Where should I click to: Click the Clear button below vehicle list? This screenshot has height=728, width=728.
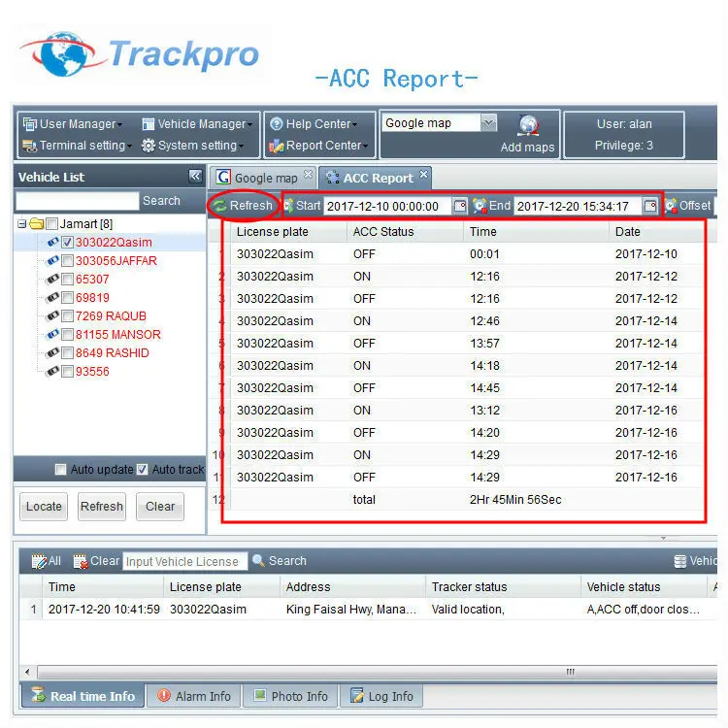pos(160,506)
